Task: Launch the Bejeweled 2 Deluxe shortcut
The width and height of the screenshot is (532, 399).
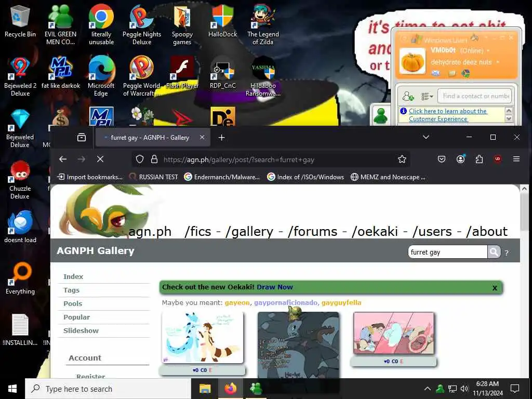Action: (x=20, y=76)
